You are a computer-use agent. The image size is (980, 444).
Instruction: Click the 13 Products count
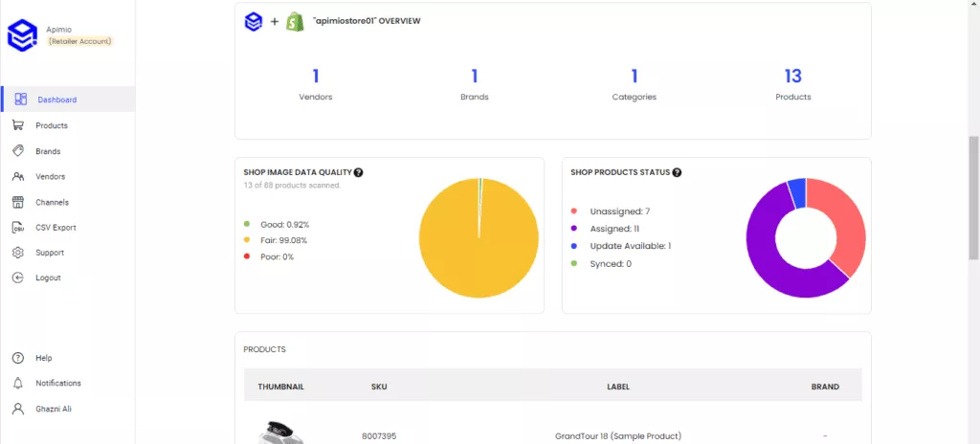click(792, 77)
